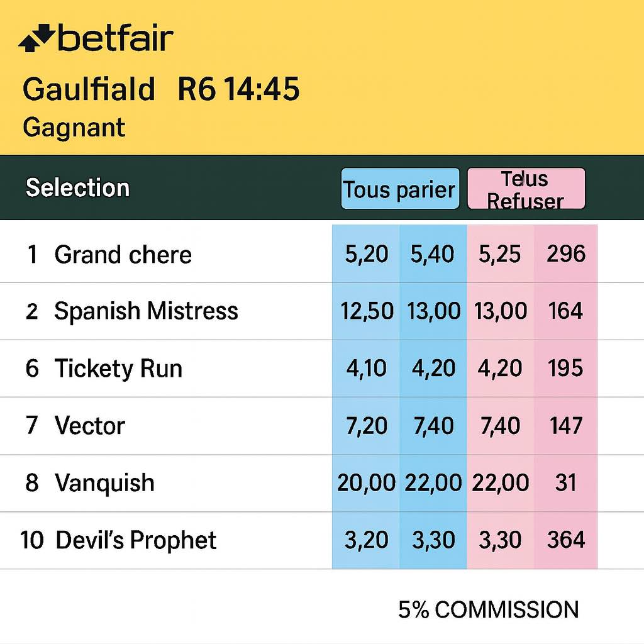
Task: Select back odds 12,50 for Spanish Mistress
Action: click(366, 311)
